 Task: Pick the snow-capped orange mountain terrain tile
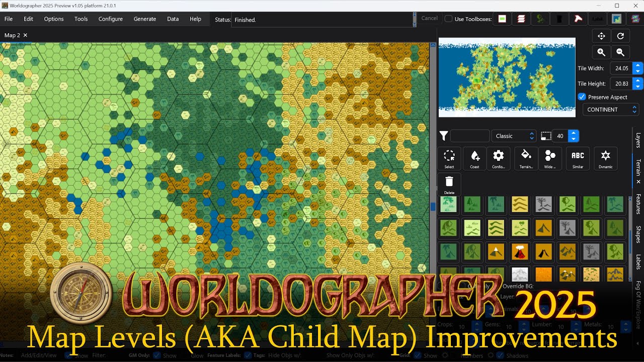(496, 251)
